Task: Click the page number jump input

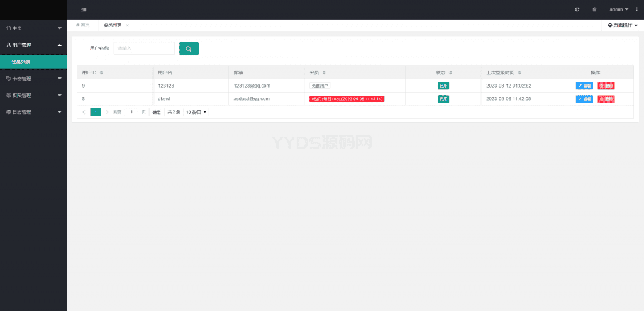Action: (131, 112)
